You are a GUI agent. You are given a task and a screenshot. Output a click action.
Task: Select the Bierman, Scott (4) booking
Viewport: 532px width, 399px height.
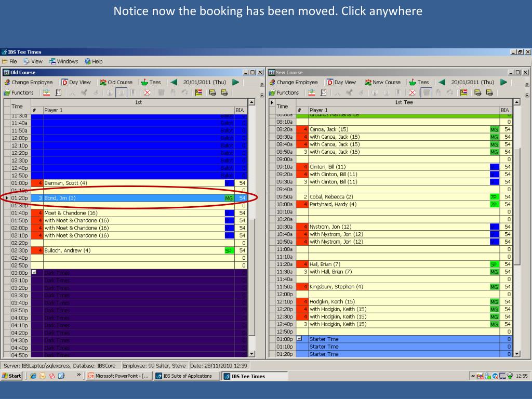(139, 183)
